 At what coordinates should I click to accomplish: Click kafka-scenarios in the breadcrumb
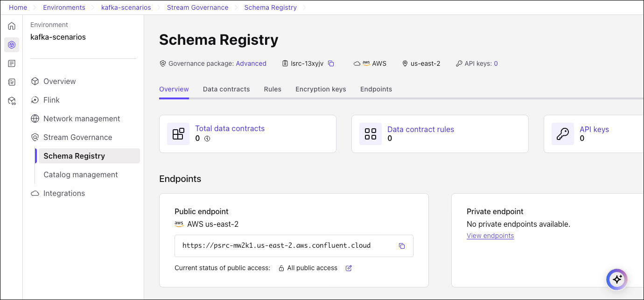[x=126, y=7]
